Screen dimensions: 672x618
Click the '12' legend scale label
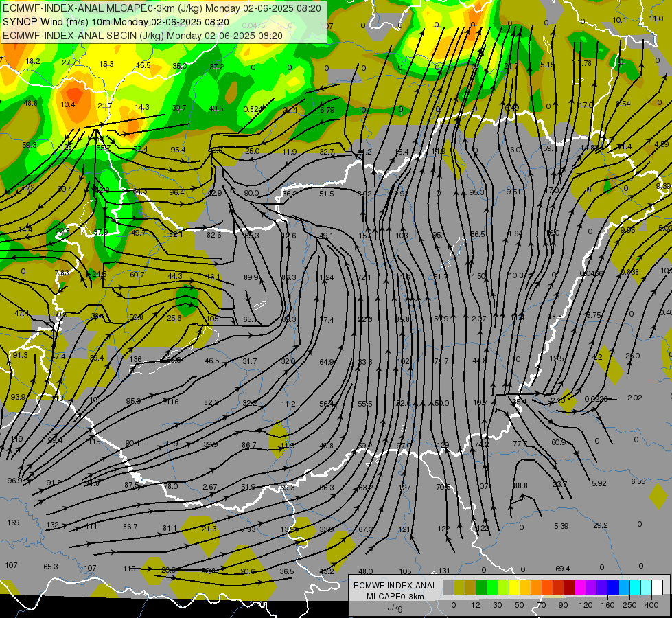pos(476,605)
